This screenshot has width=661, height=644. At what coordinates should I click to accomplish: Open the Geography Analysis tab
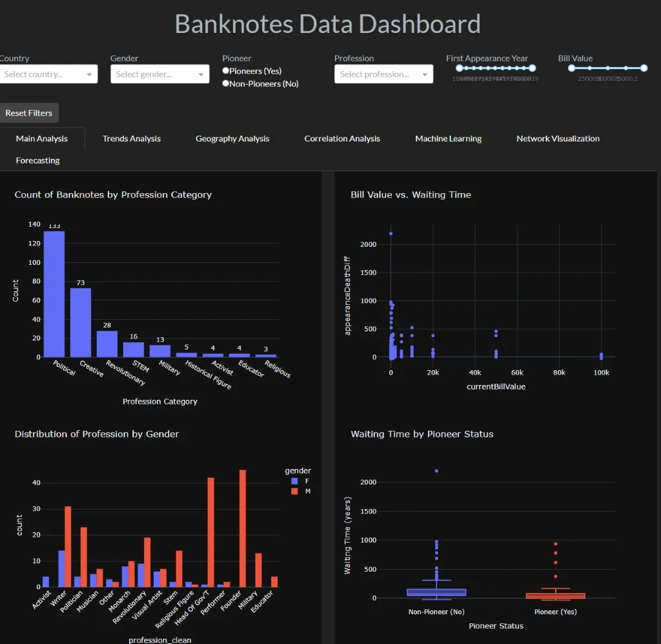pyautogui.click(x=232, y=139)
